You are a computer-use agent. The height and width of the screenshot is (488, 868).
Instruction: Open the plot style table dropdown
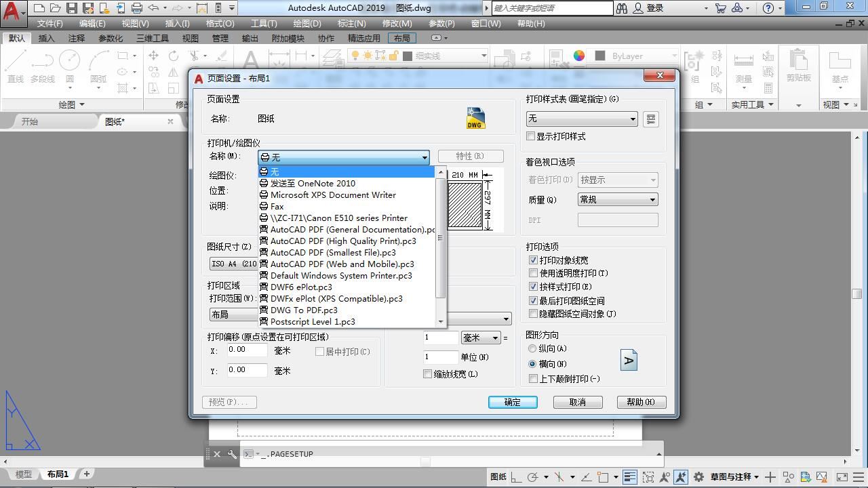pyautogui.click(x=582, y=119)
